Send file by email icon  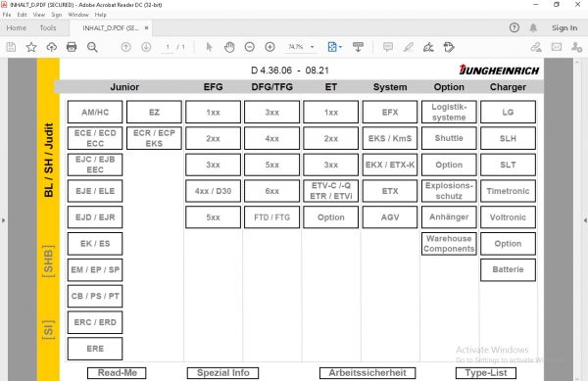pos(557,47)
